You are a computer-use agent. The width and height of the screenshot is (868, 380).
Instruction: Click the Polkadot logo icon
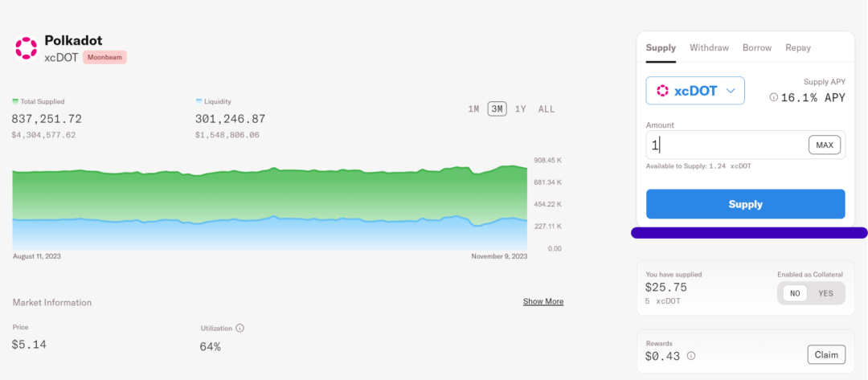[26, 48]
